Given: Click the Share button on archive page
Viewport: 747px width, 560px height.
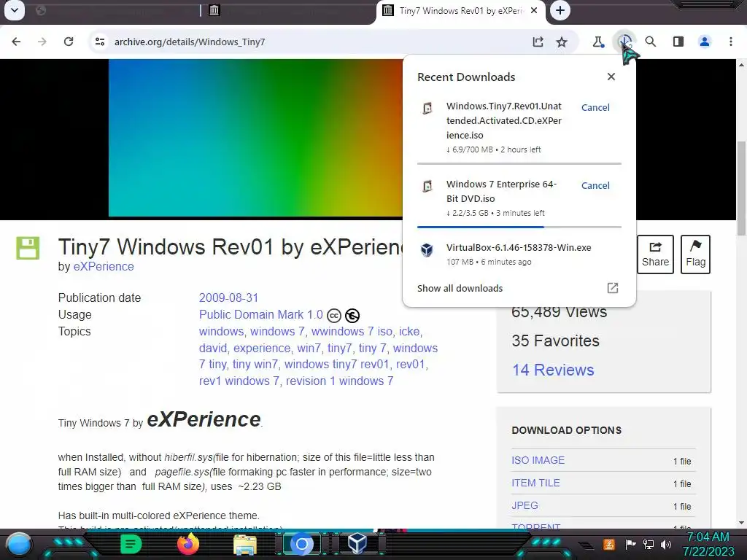Looking at the screenshot, I should [656, 254].
